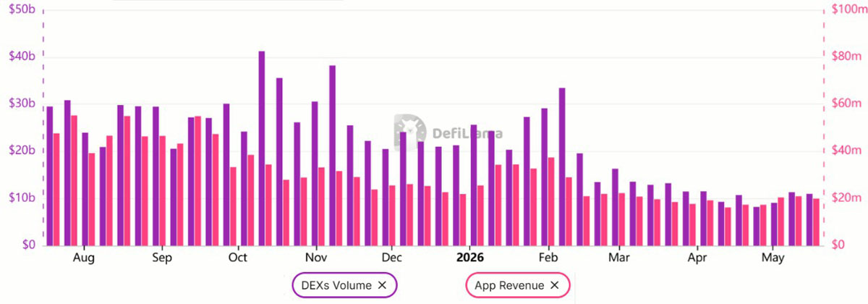Select the Mar month label on axis
Image resolution: width=868 pixels, height=304 pixels.
tap(618, 257)
